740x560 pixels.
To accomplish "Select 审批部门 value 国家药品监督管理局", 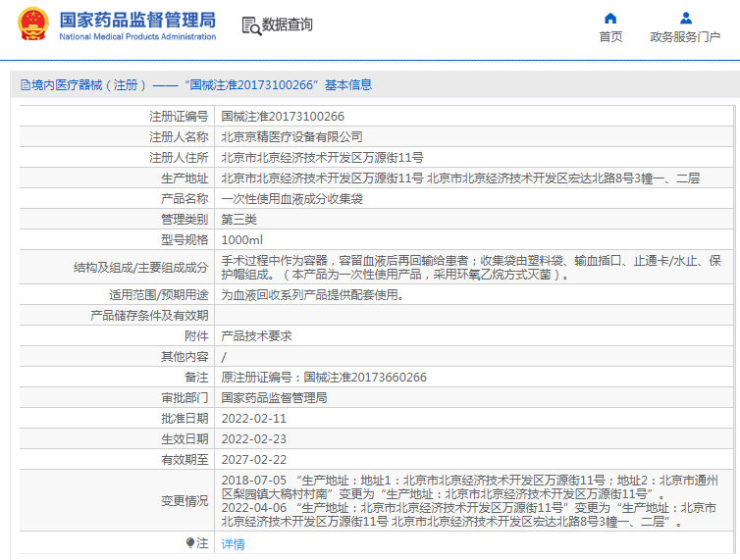I will pos(274,398).
